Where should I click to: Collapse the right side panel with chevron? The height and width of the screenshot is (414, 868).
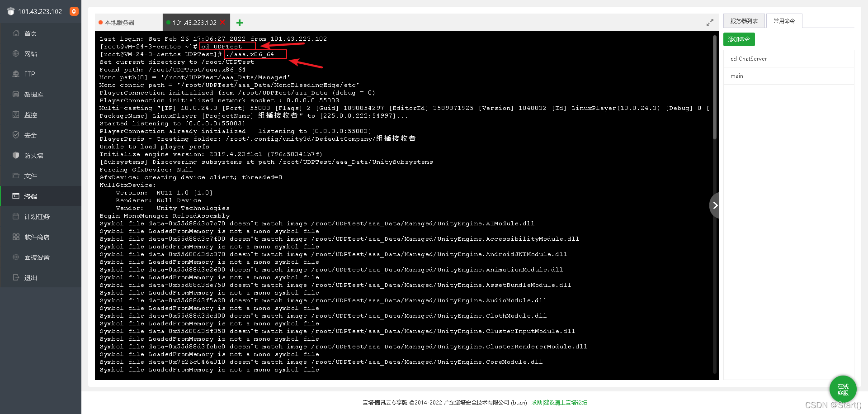715,205
